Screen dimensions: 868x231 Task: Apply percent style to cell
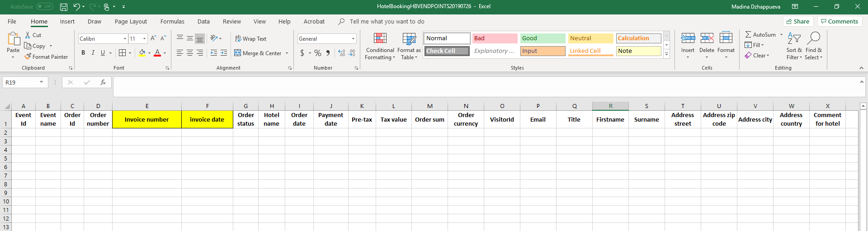[318, 53]
